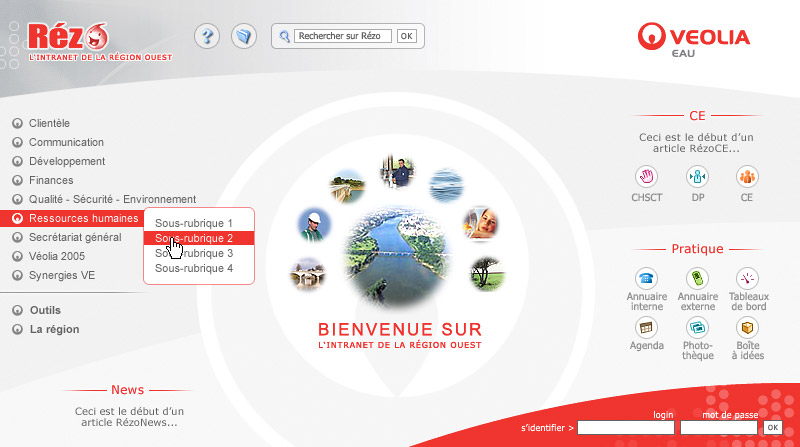The image size is (800, 447).
Task: Click the child's face photo
Action: tap(481, 223)
